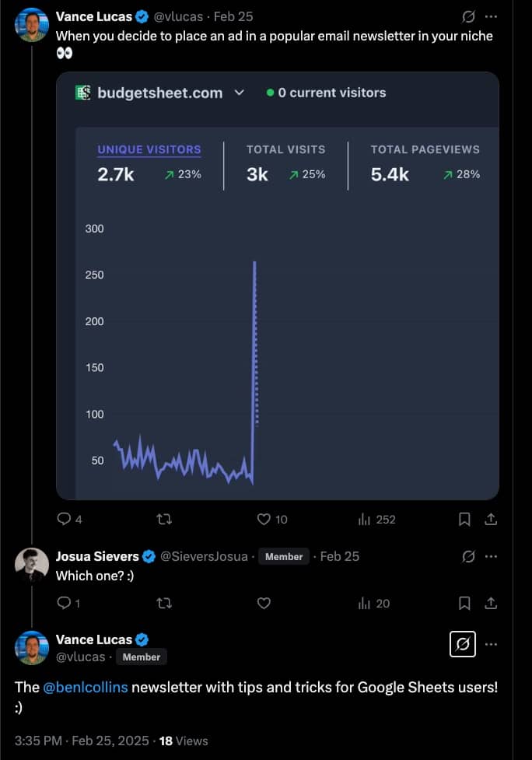Screen dimensions: 532x760
Task: Like the post with 10 likes
Action: (264, 519)
